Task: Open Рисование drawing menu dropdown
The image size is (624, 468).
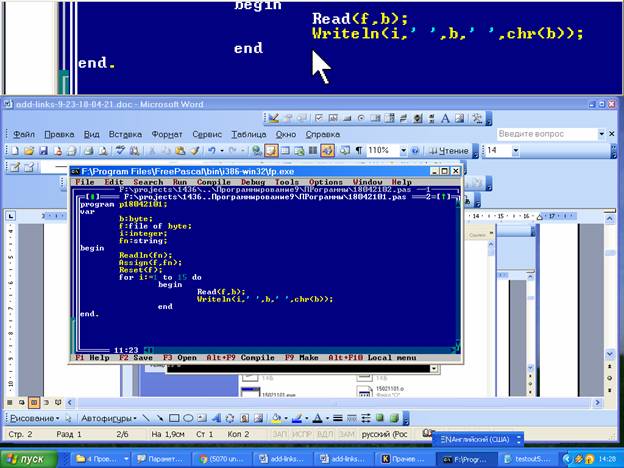Action: pos(35,418)
